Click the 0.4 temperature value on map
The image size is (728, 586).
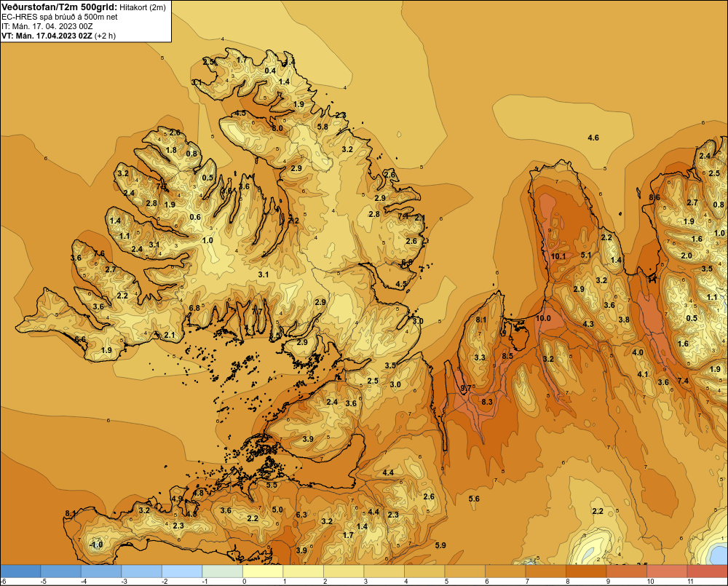(x=270, y=71)
